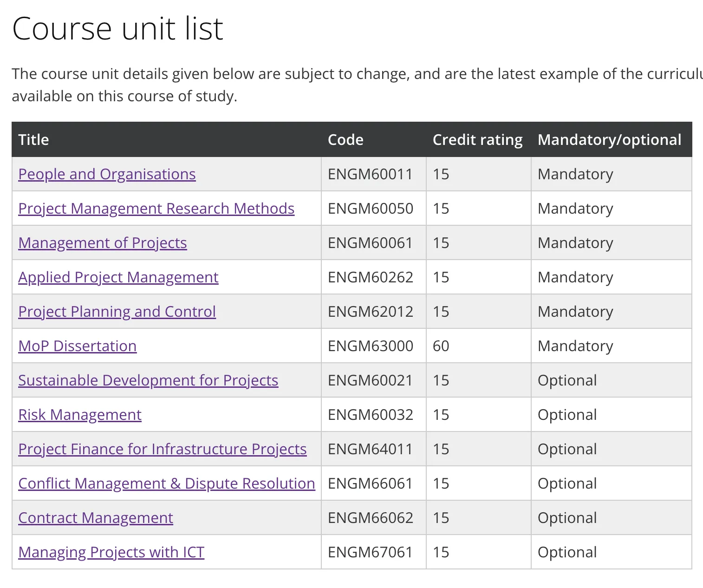Open Management of Projects course unit

coord(102,243)
